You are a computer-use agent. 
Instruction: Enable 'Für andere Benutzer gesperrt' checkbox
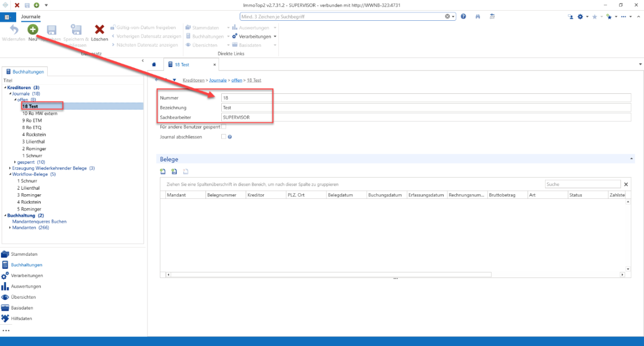[224, 126]
